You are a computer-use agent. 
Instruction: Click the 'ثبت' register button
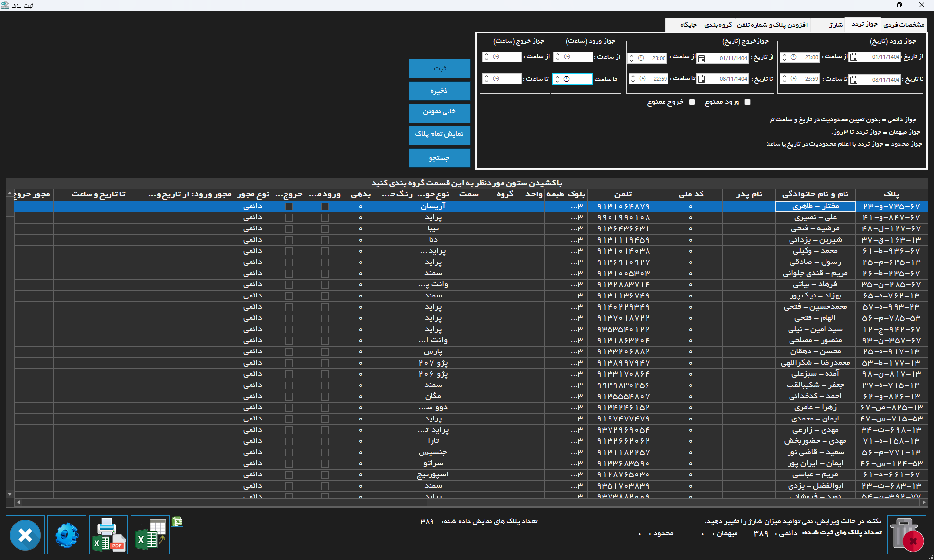click(x=439, y=69)
